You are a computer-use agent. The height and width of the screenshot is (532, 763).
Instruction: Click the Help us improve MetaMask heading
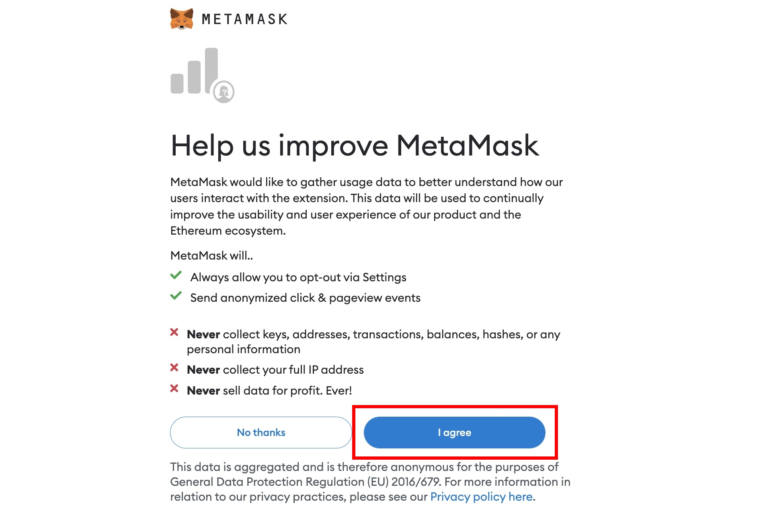point(354,145)
